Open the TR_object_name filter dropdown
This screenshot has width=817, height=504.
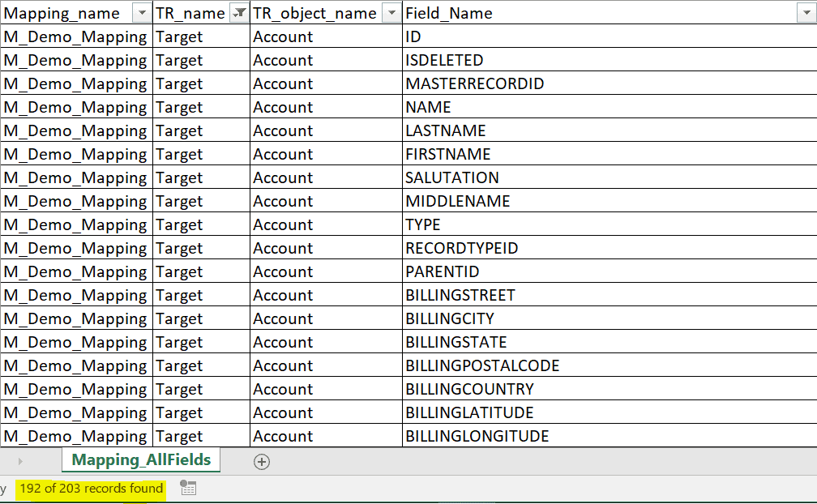click(x=391, y=13)
